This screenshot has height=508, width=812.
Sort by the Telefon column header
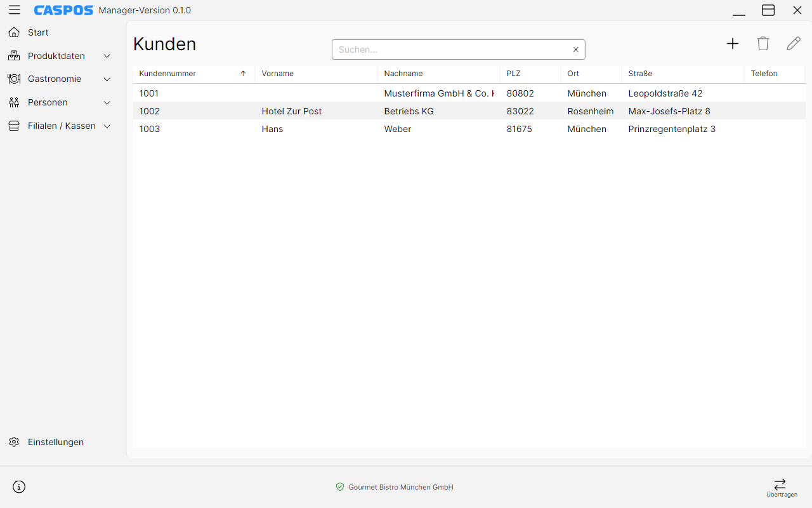pos(775,74)
